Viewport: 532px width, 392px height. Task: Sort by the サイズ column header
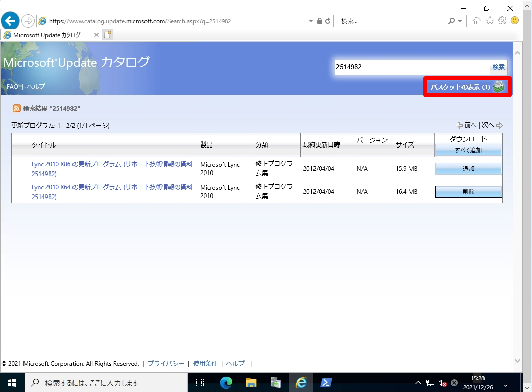(405, 145)
